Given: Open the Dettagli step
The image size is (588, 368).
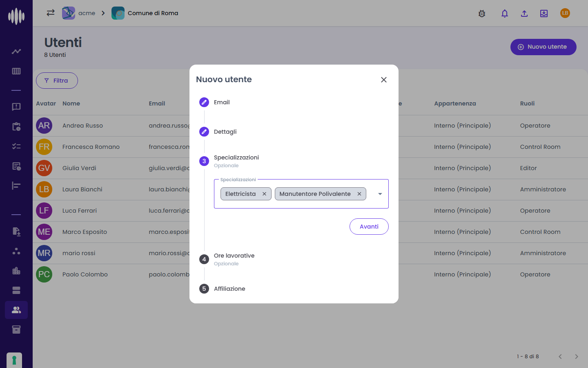Looking at the screenshot, I should click(225, 132).
